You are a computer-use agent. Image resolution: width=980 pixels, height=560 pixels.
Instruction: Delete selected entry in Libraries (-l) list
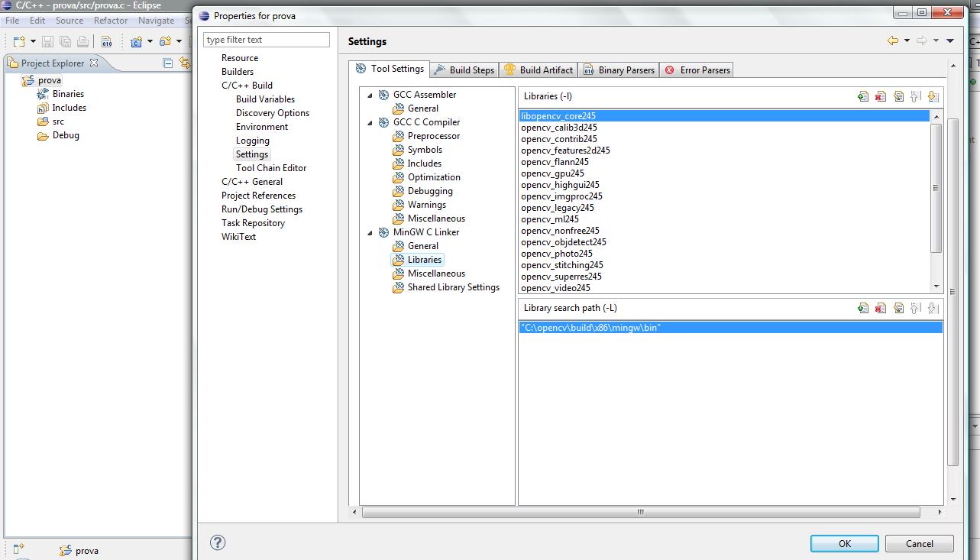click(x=881, y=96)
